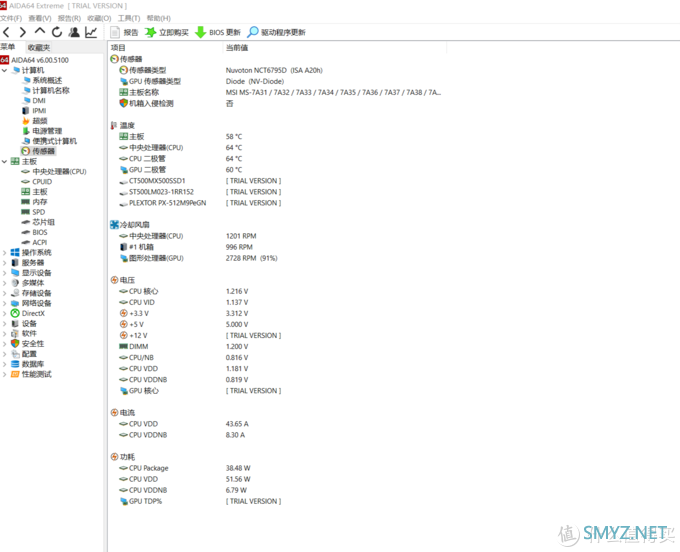Expand the 多媒体 tree node

click(x=4, y=283)
